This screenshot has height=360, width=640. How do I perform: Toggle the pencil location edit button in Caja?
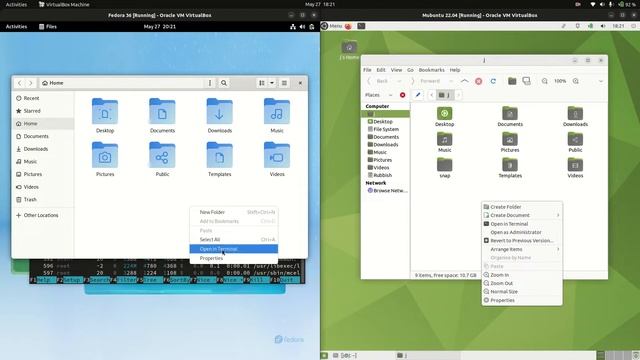[x=418, y=95]
